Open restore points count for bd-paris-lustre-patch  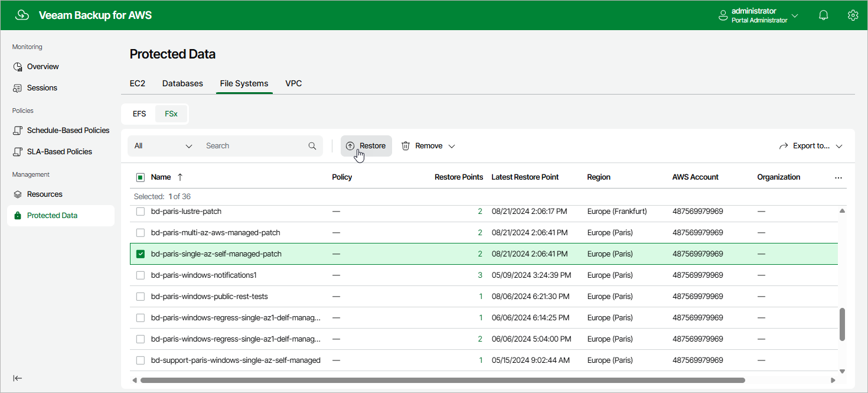click(x=480, y=212)
